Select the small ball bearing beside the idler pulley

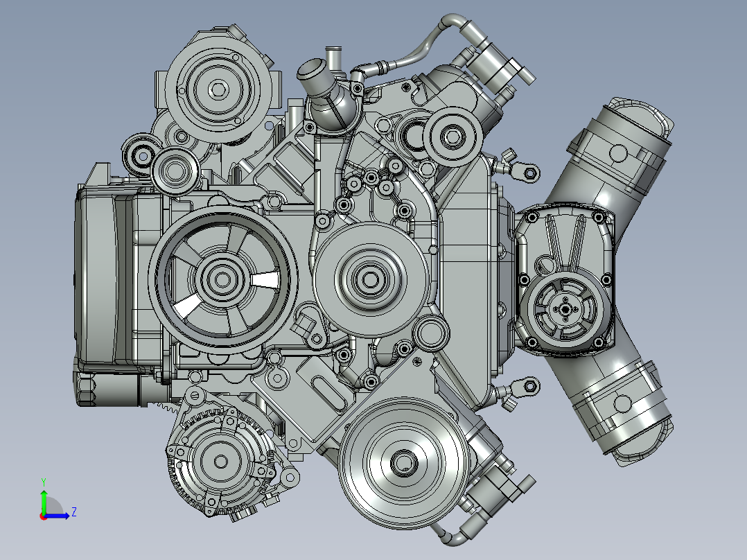click(141, 155)
